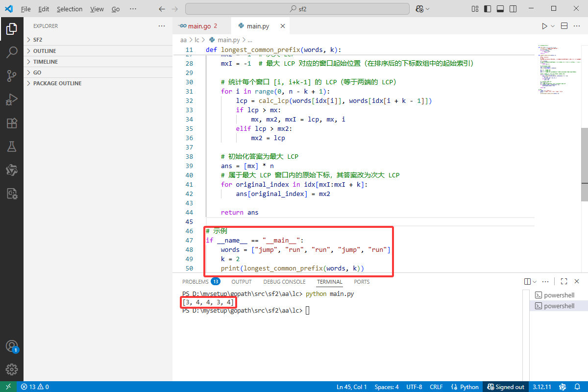Open Source Control view
Screen dimensions: 588x392
click(12, 75)
